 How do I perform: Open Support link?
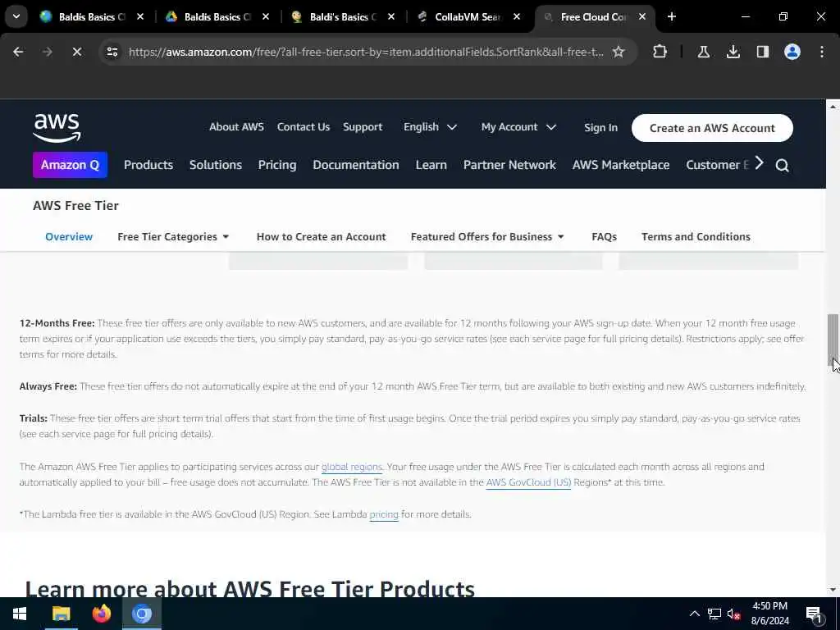pos(363,127)
